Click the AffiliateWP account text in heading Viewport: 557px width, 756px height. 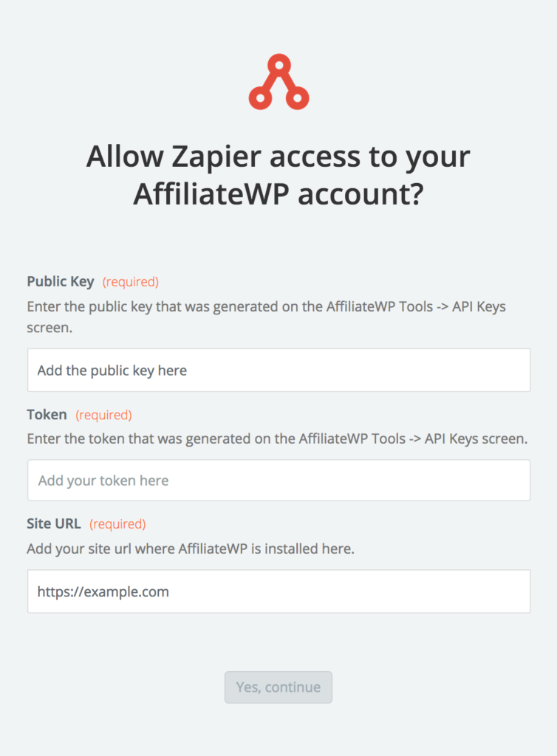[x=278, y=194]
